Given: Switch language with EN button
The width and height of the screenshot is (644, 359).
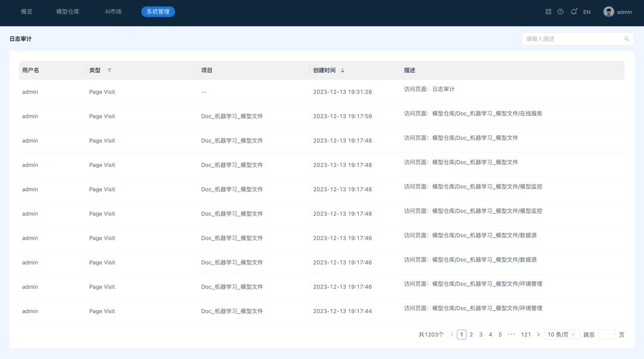Looking at the screenshot, I should pyautogui.click(x=587, y=12).
